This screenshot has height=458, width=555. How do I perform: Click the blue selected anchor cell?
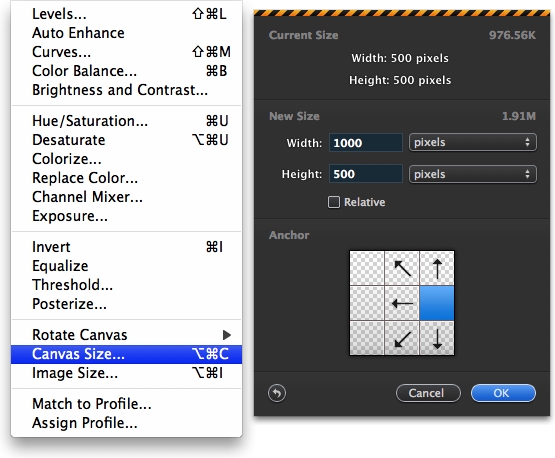pos(437,303)
